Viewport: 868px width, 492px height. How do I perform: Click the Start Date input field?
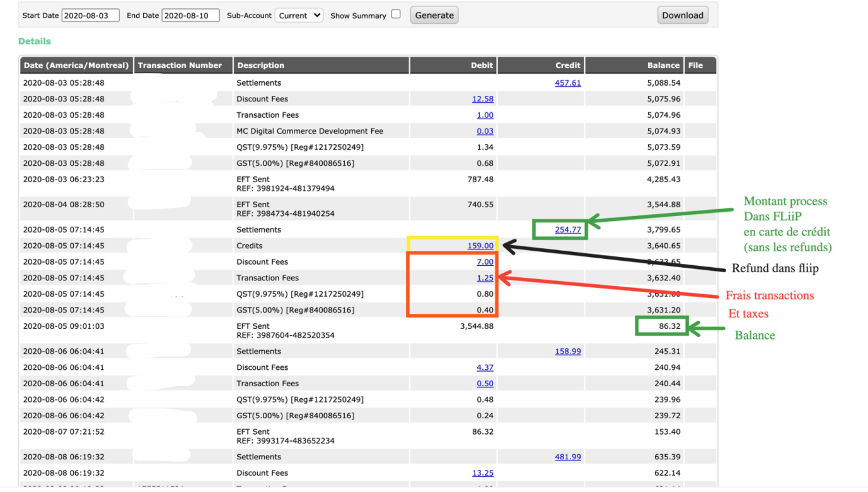[x=90, y=16]
